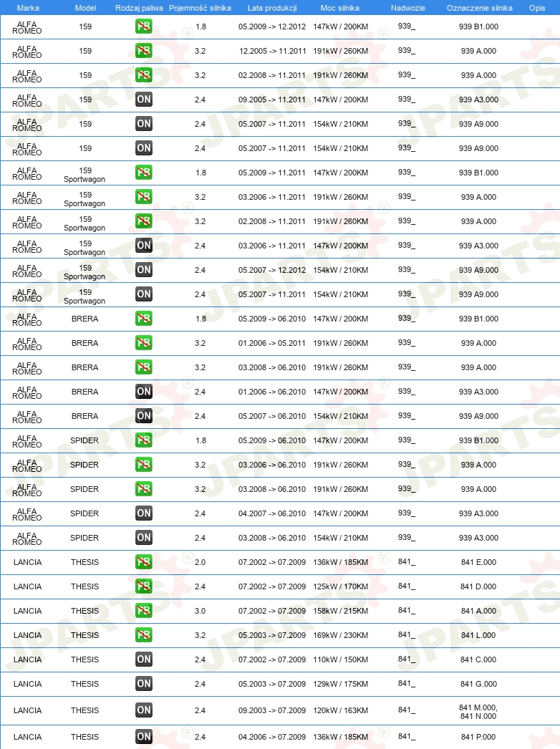The width and height of the screenshot is (560, 749).
Task: Click the ON icon for SPIDER 04.2007 row
Action: click(144, 513)
